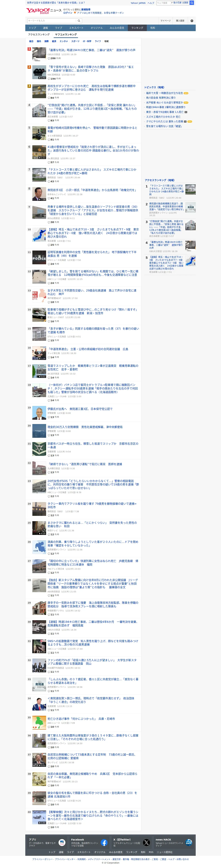Select the ヤフコメランキング sub-tab
Screen dimensions: 221x868
tap(66, 34)
